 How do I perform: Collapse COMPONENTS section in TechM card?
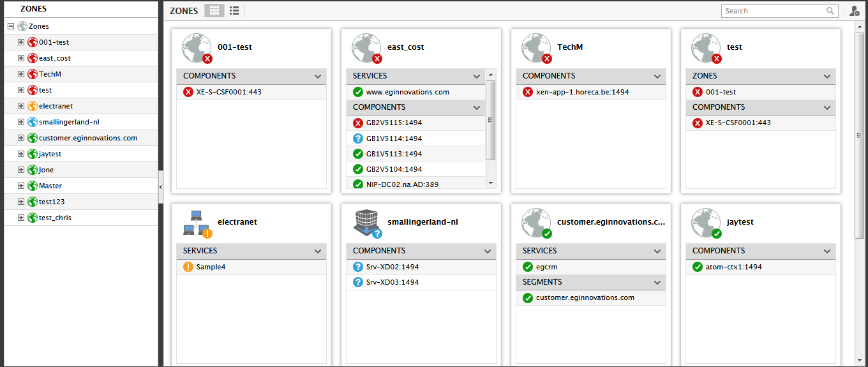[658, 76]
